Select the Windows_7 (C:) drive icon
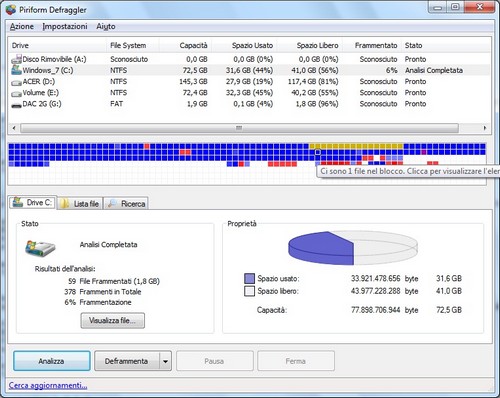This screenshot has width=500, height=398. [x=16, y=70]
